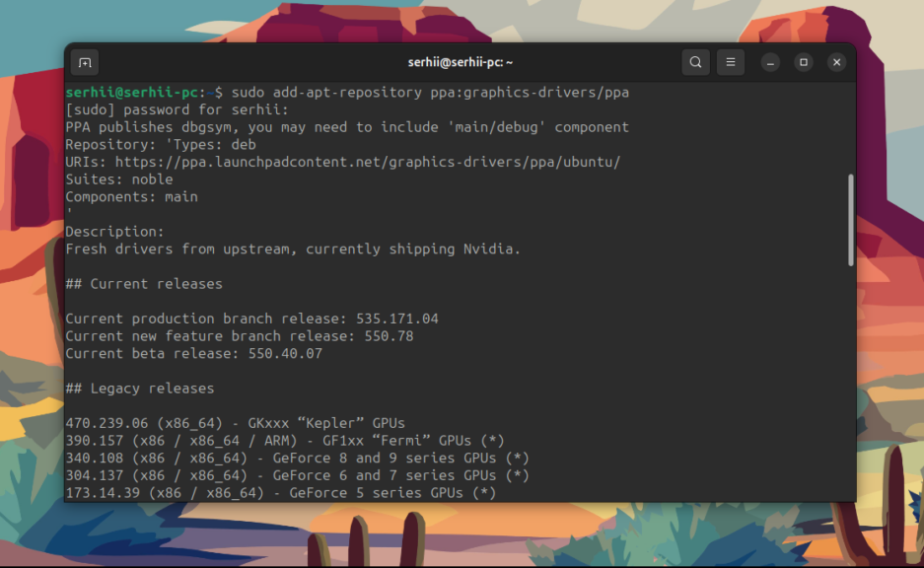This screenshot has width=924, height=568.
Task: Maximize the terminal window
Action: [x=803, y=62]
